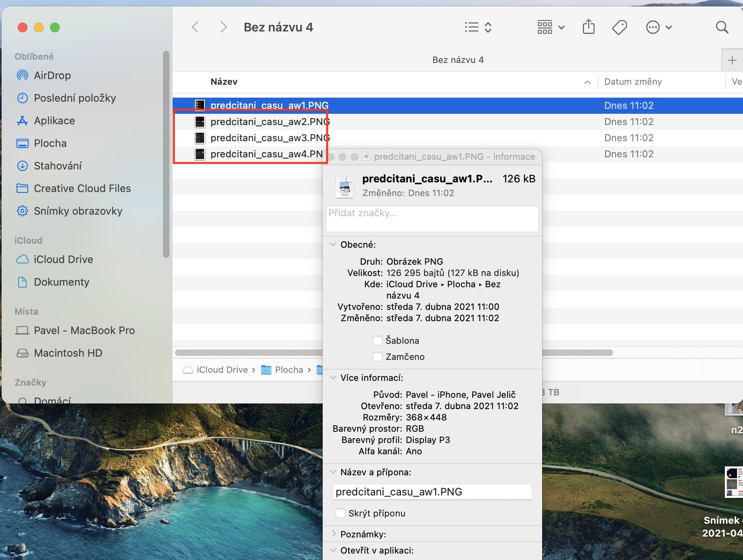Click iCloud Drive in the path bar
743x560 pixels.
click(215, 370)
